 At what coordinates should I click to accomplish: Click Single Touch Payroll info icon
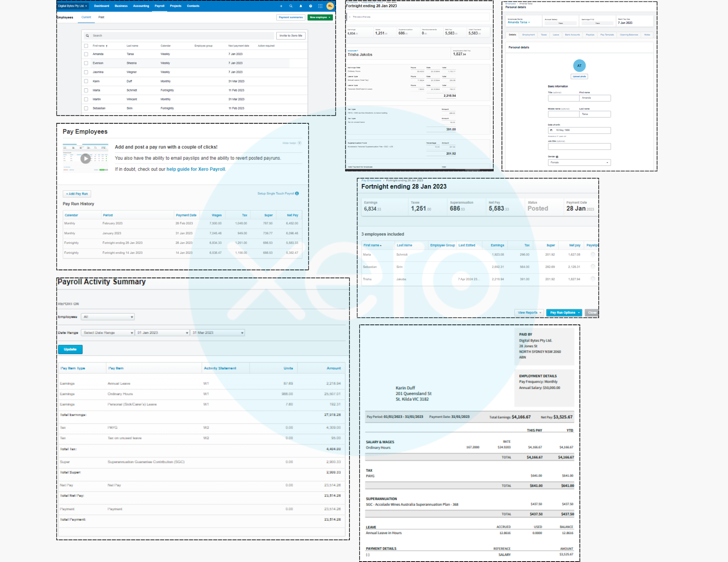pos(297,194)
